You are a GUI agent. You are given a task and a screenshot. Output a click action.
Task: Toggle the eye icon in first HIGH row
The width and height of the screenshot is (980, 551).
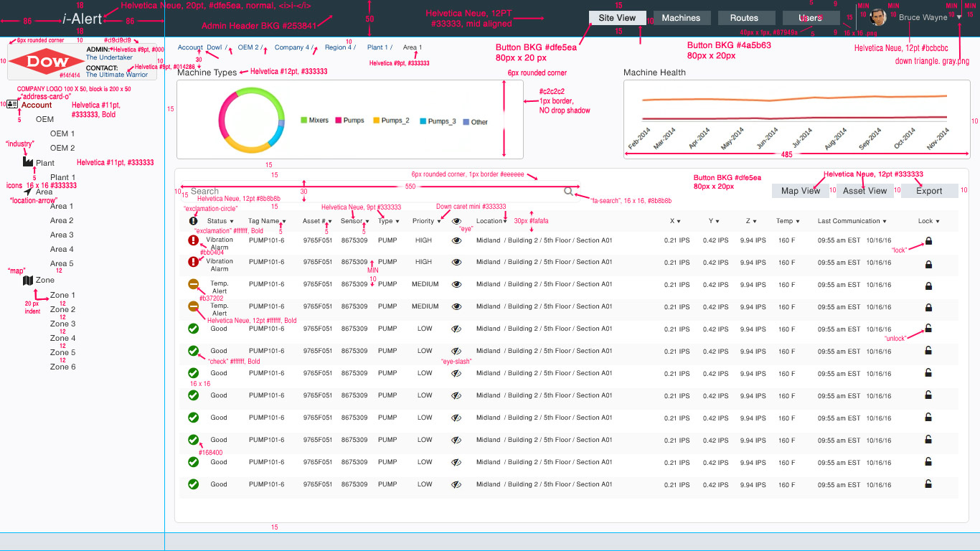coord(456,240)
